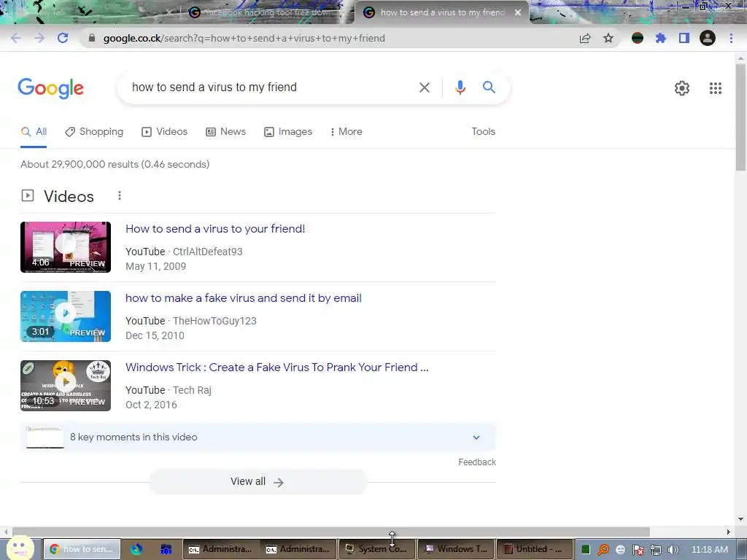Submit search with the magnifier icon
747x560 pixels.
(489, 87)
